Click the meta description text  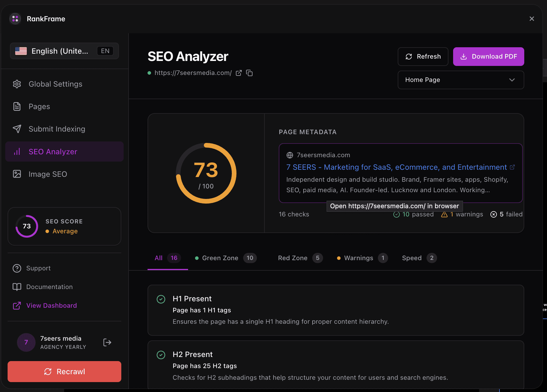397,185
